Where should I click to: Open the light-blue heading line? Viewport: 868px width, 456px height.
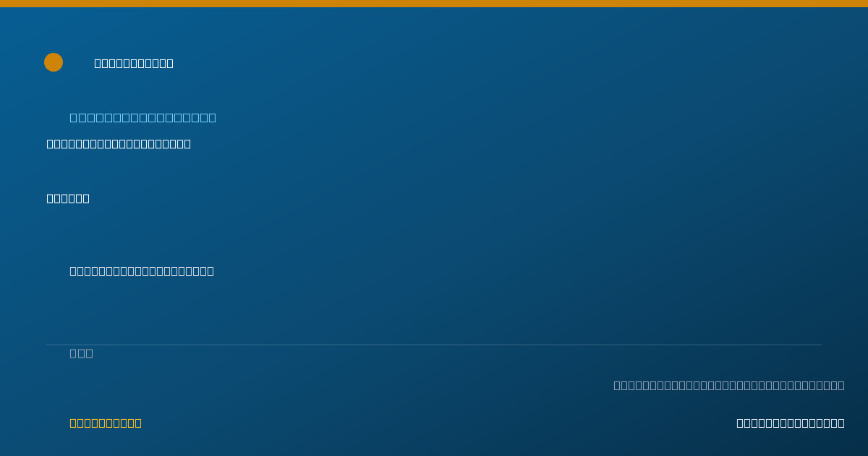[x=142, y=117]
